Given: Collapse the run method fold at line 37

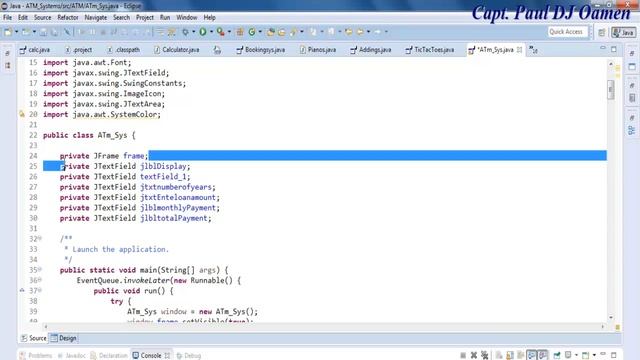Looking at the screenshot, I should (40, 291).
